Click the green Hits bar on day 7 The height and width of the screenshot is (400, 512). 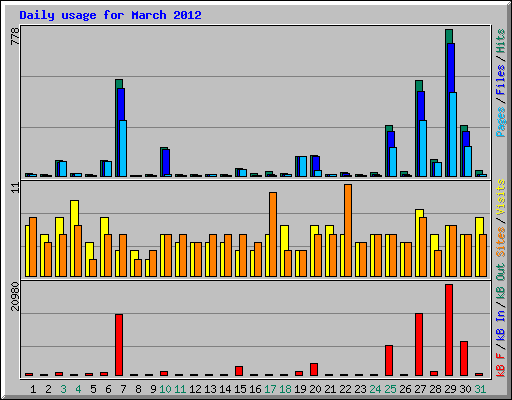[119, 84]
